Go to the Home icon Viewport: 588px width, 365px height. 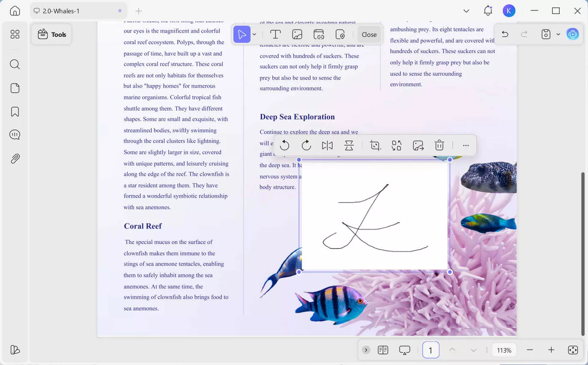point(15,11)
